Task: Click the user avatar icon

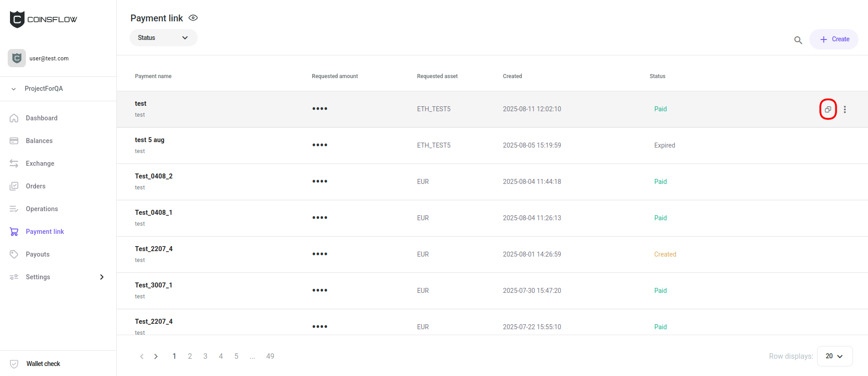Action: click(17, 58)
